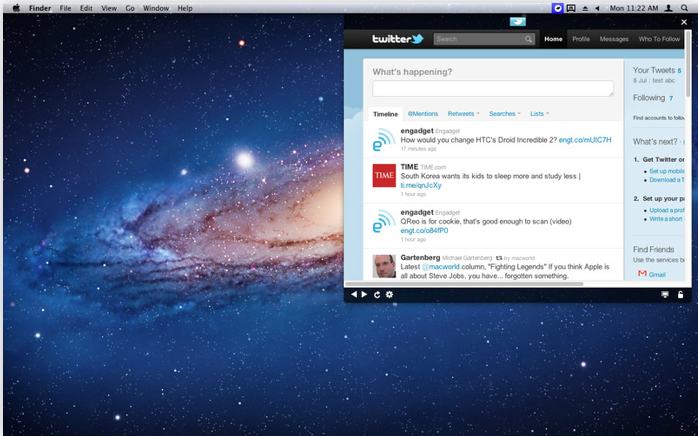Screen dimensions: 698x436
Task: Click the highlighted blue menu bar app icon
Action: pos(557,8)
